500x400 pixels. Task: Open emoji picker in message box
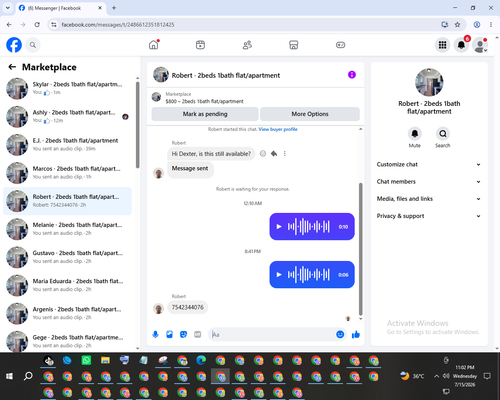[x=340, y=334]
